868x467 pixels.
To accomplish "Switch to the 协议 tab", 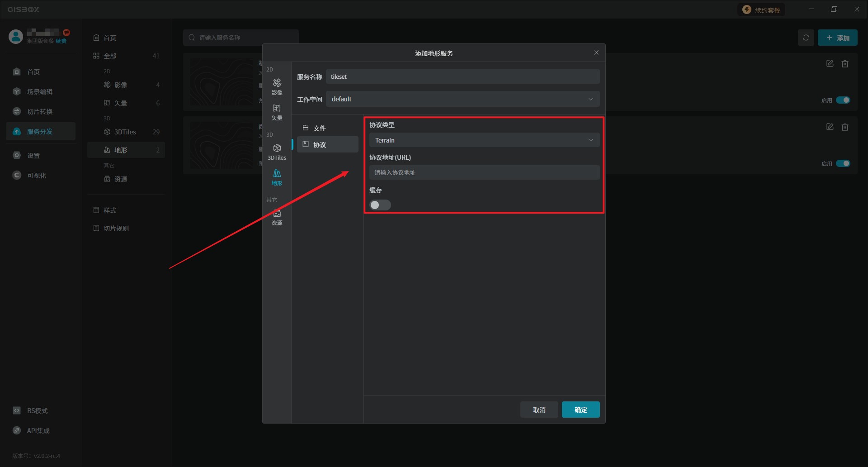I will pyautogui.click(x=319, y=144).
